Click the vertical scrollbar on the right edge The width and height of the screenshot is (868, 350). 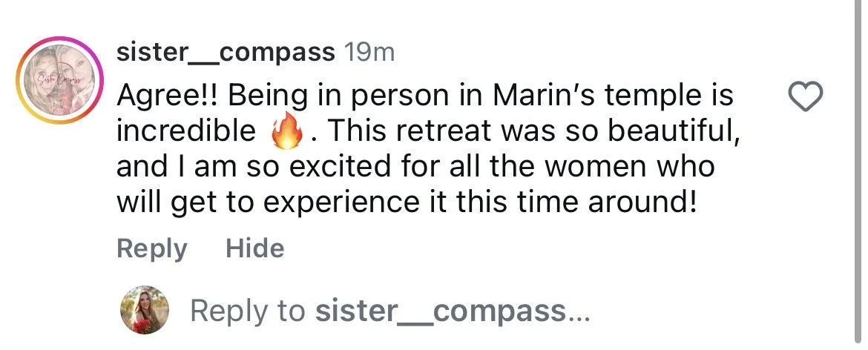tap(859, 173)
